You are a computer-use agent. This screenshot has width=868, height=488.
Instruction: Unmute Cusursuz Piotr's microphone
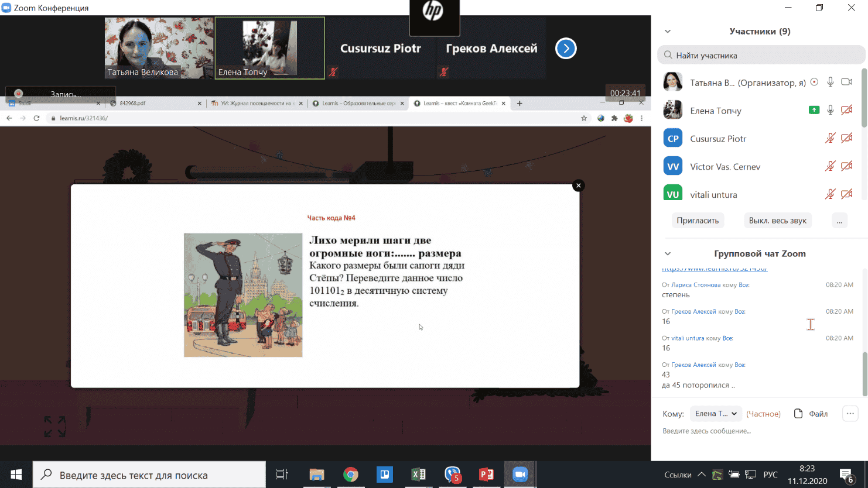point(830,139)
